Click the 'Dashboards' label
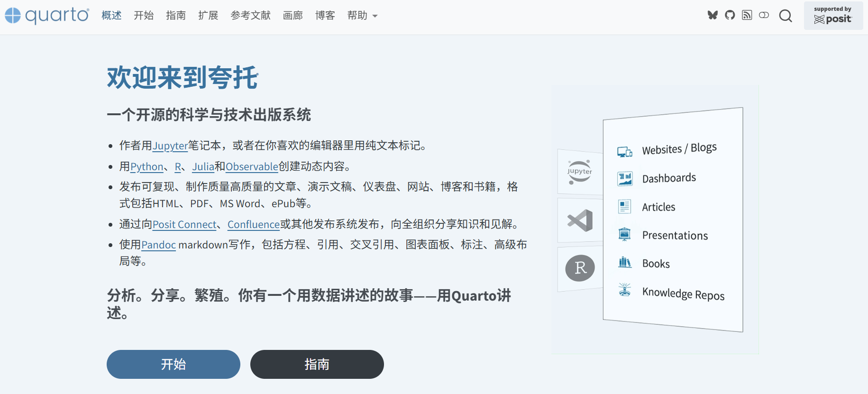868x394 pixels. click(x=669, y=178)
